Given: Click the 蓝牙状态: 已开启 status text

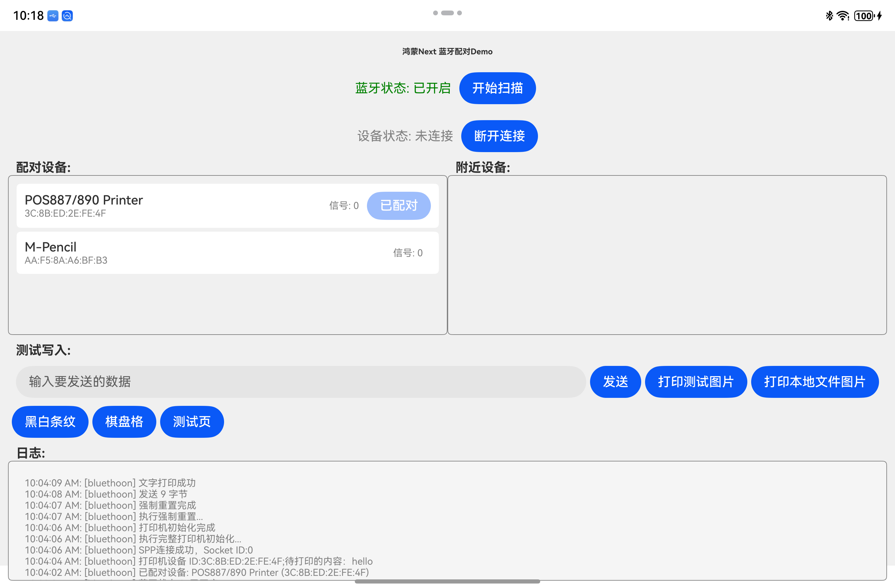Looking at the screenshot, I should point(403,88).
